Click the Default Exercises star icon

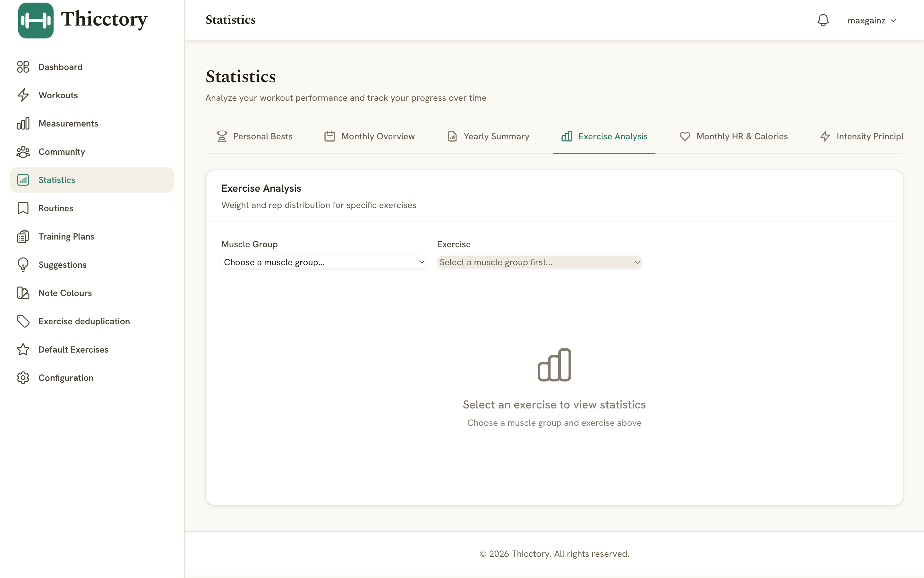pos(23,350)
